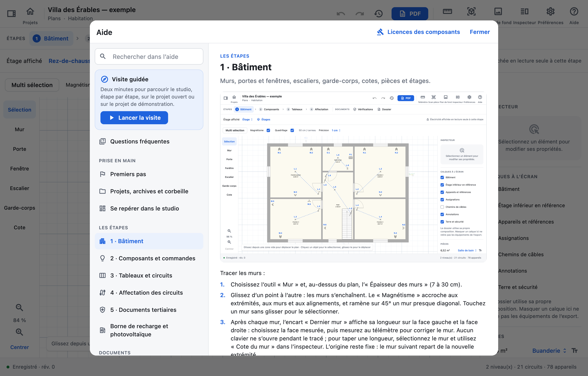Open Projets, archives et corbeille topic
The height and width of the screenshot is (376, 588).
149,191
